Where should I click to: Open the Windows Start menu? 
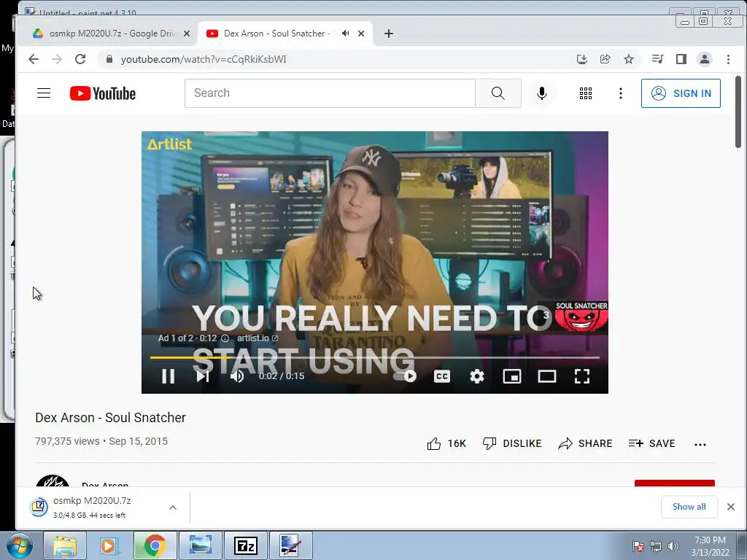(x=20, y=545)
